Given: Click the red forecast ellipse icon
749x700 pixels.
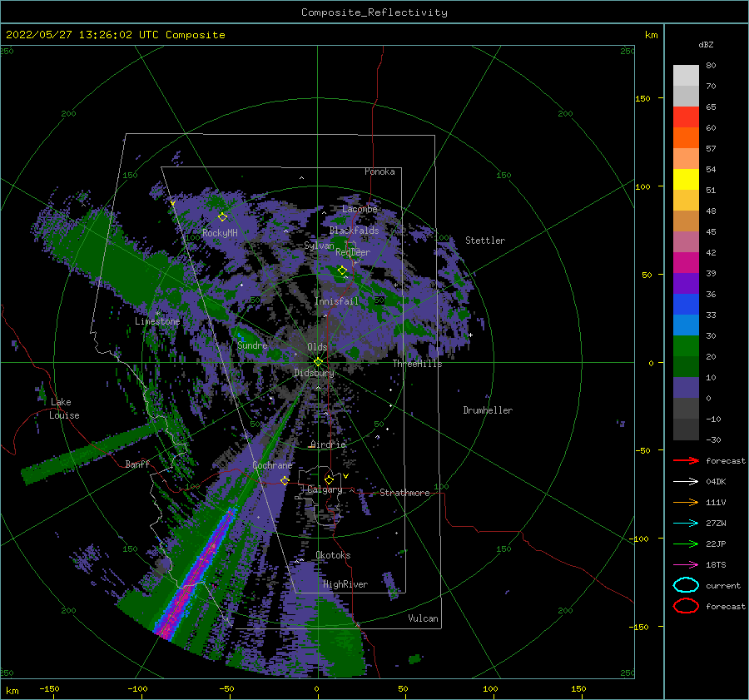Looking at the screenshot, I should tap(686, 606).
